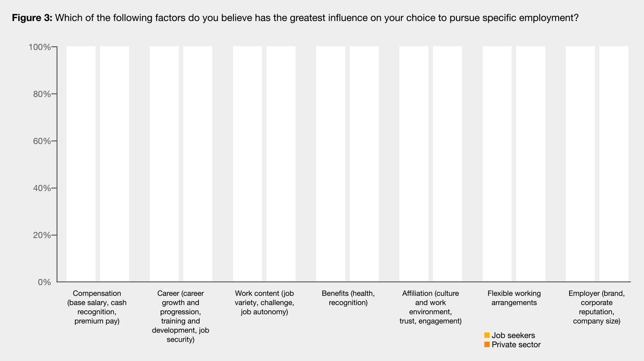Select the Affiliation category label
The height and width of the screenshot is (361, 644).
point(430,307)
